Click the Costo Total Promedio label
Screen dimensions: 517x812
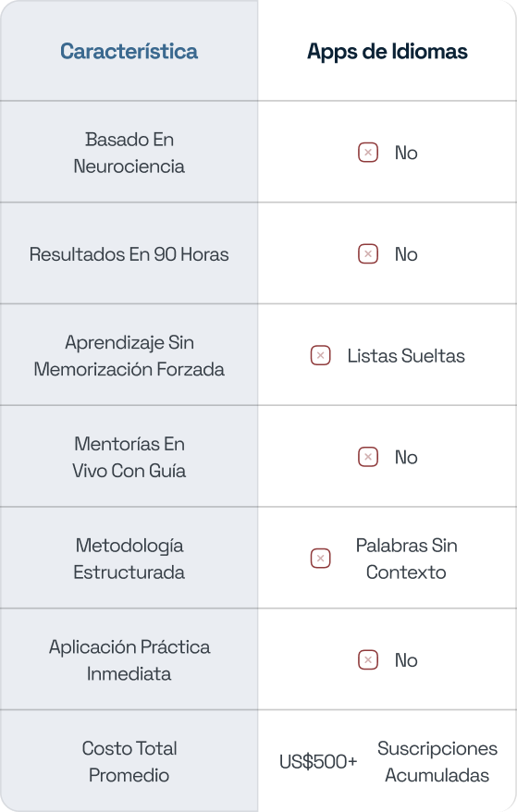[x=129, y=762]
